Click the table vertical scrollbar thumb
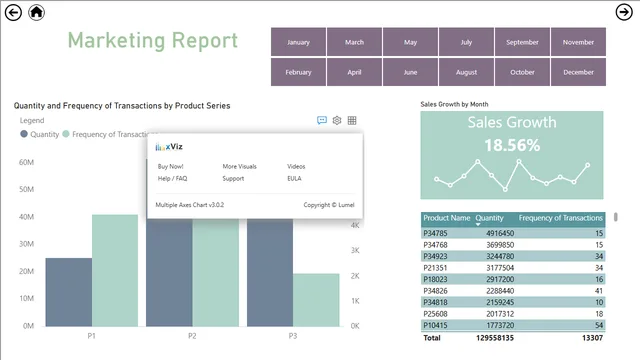Viewport: 640px width, 360px height. pos(616,217)
